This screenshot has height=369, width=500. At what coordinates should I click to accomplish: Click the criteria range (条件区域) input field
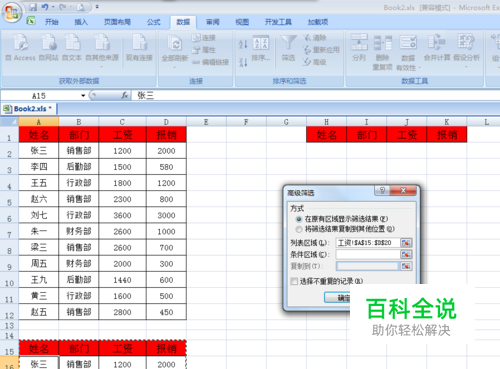(x=368, y=255)
